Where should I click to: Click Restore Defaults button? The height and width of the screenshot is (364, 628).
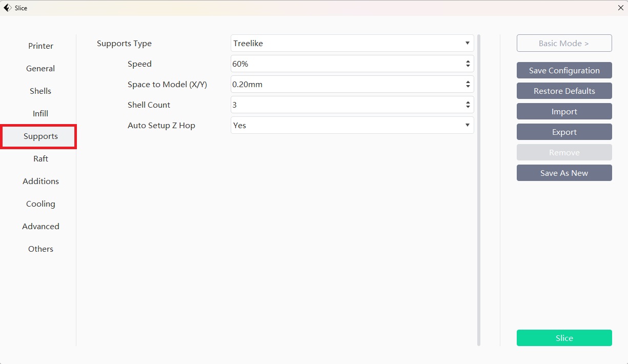click(x=564, y=91)
